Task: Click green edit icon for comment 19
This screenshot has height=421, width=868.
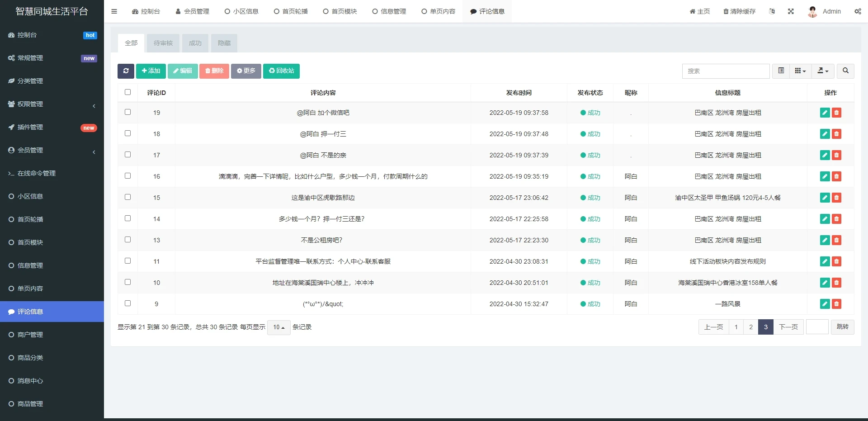Action: (x=825, y=113)
